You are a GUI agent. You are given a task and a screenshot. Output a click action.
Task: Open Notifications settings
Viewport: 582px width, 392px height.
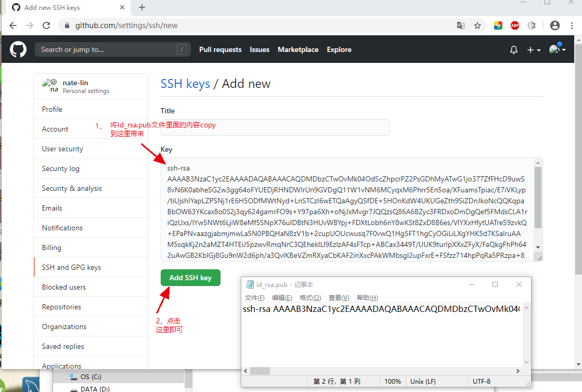[x=90, y=228]
